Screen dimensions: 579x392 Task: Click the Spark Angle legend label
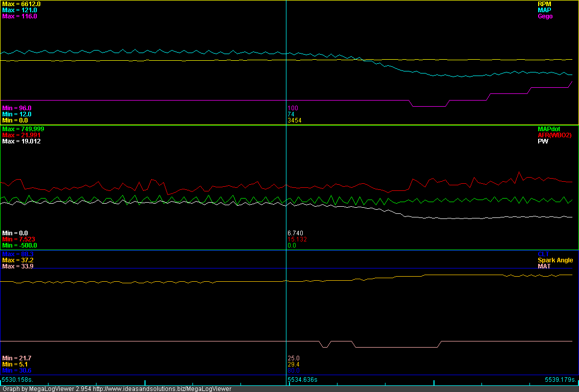coord(555,260)
